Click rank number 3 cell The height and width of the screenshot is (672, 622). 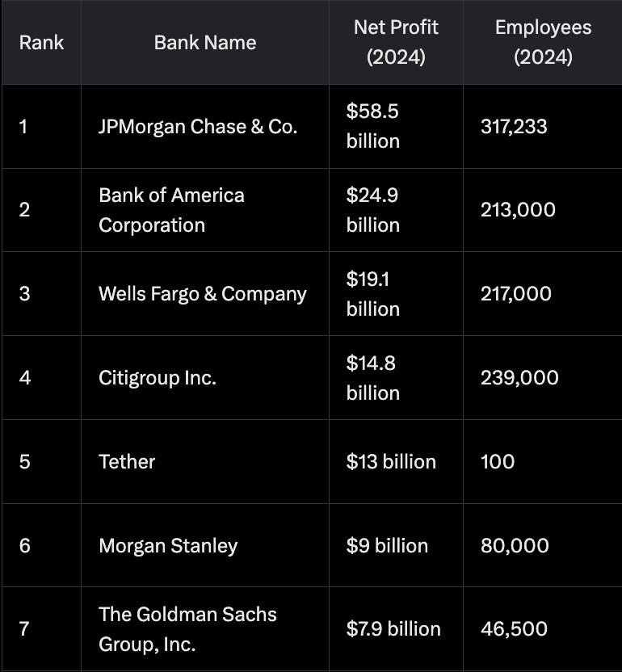click(24, 294)
